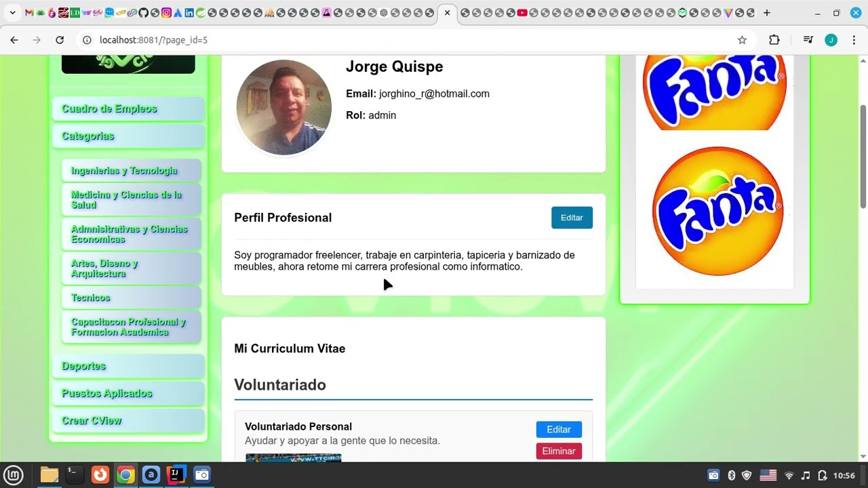This screenshot has height=488, width=868.
Task: Click the Bluetooth tray icon
Action: (731, 475)
